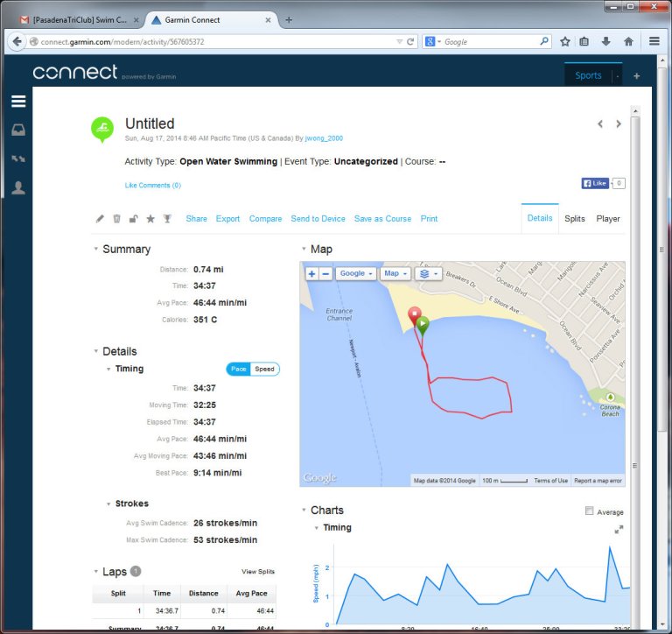Switch timing display to Pace

tap(239, 369)
